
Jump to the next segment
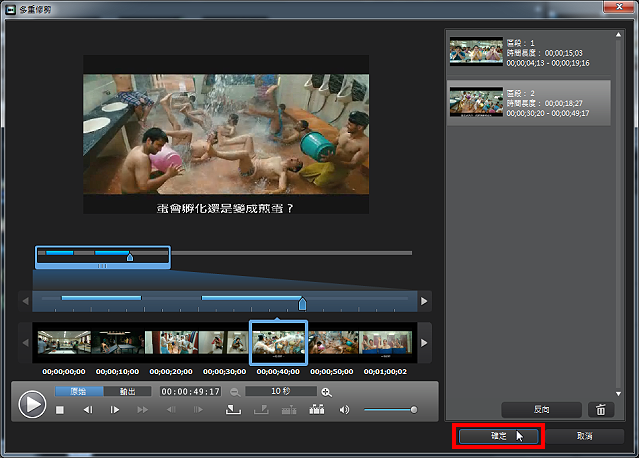tap(198, 410)
